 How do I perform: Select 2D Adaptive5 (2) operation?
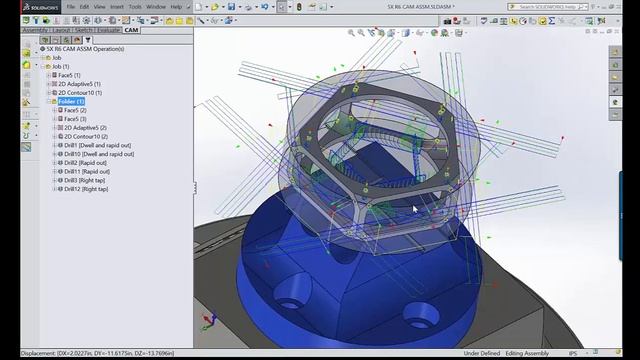85,128
